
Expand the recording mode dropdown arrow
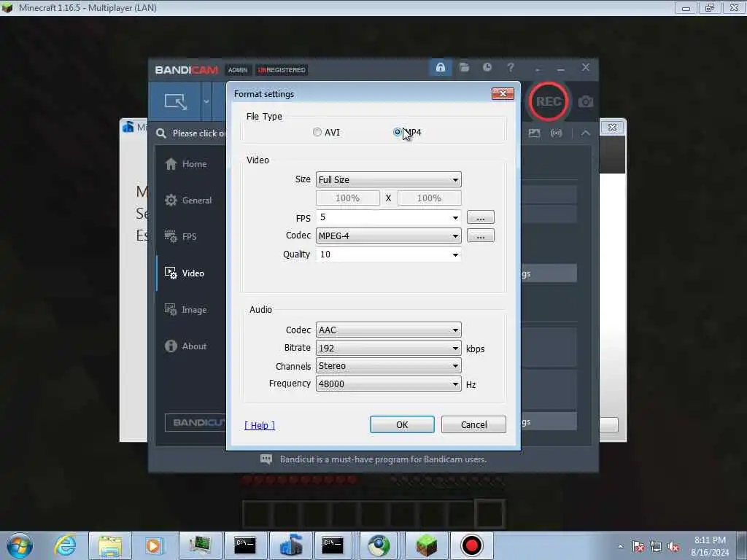206,101
